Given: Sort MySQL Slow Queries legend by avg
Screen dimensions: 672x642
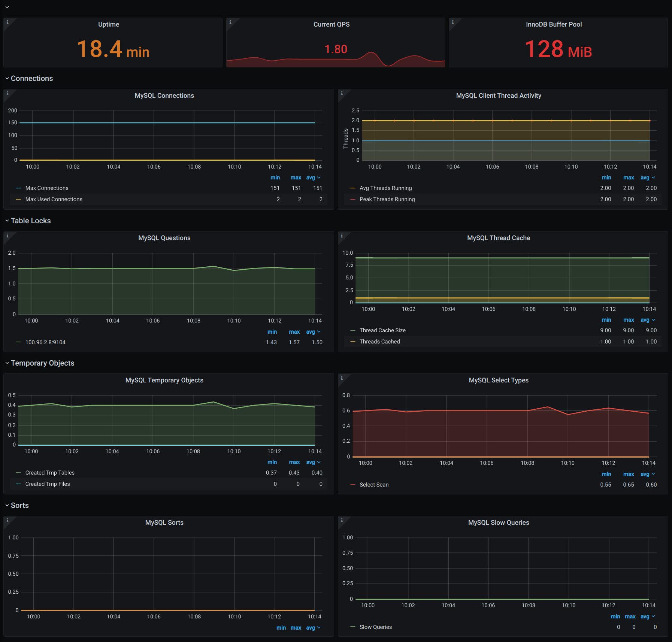Looking at the screenshot, I should tap(648, 617).
